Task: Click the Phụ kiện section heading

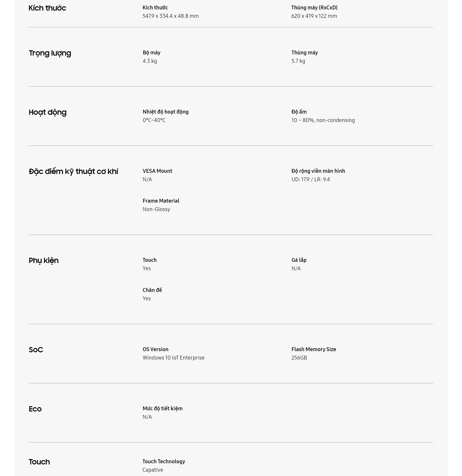Action: pos(44,260)
